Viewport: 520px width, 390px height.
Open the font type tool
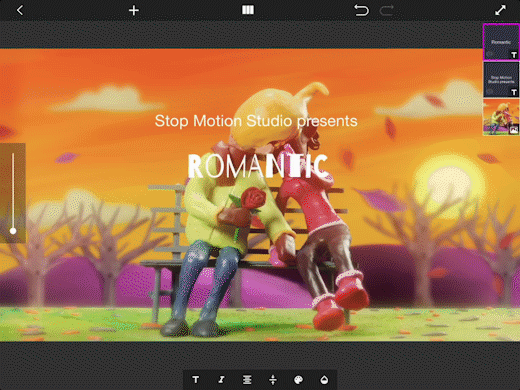(196, 379)
